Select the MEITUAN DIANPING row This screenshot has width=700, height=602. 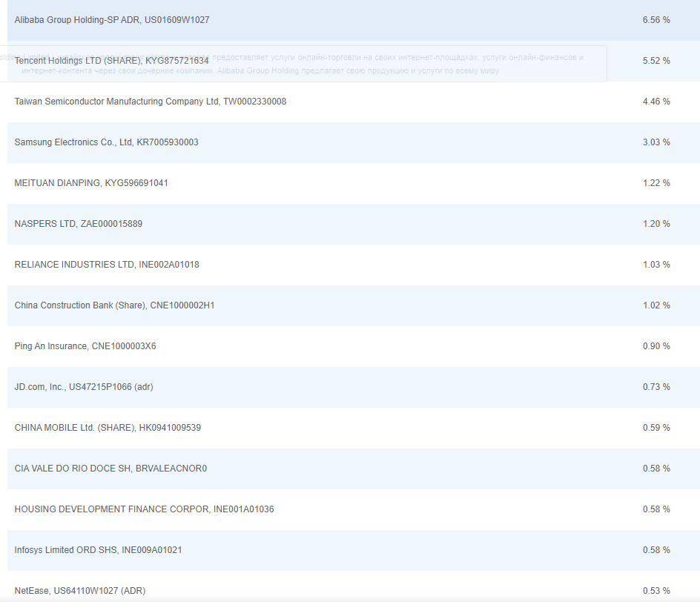tap(354, 183)
